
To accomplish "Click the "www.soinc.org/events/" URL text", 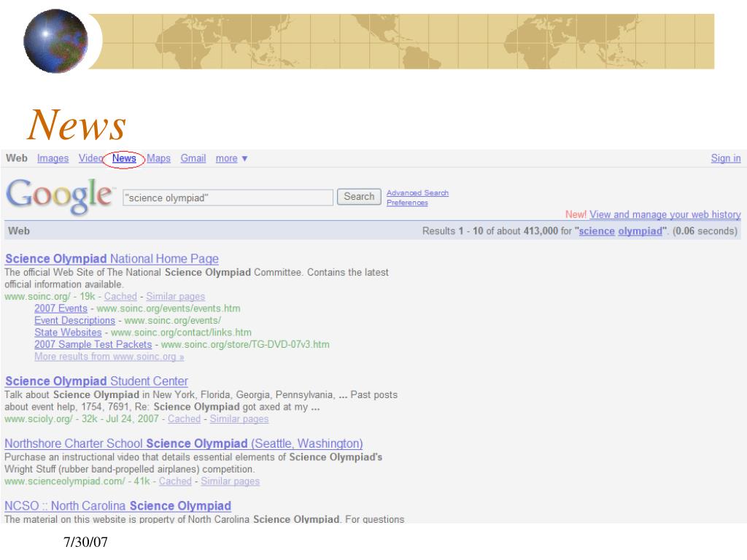I will tap(172, 321).
